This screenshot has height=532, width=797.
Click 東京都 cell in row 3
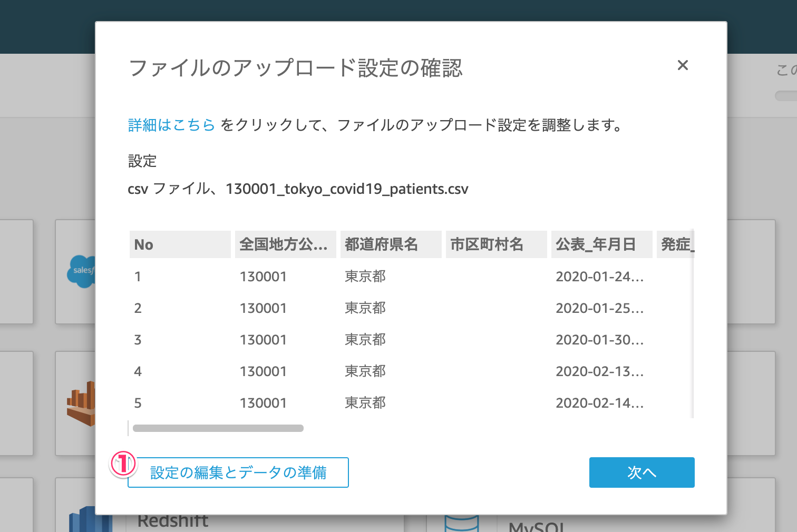[365, 340]
